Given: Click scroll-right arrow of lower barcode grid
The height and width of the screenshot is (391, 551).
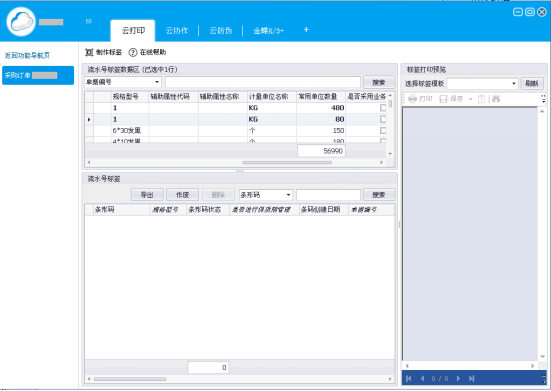Looking at the screenshot, I should click(x=390, y=379).
